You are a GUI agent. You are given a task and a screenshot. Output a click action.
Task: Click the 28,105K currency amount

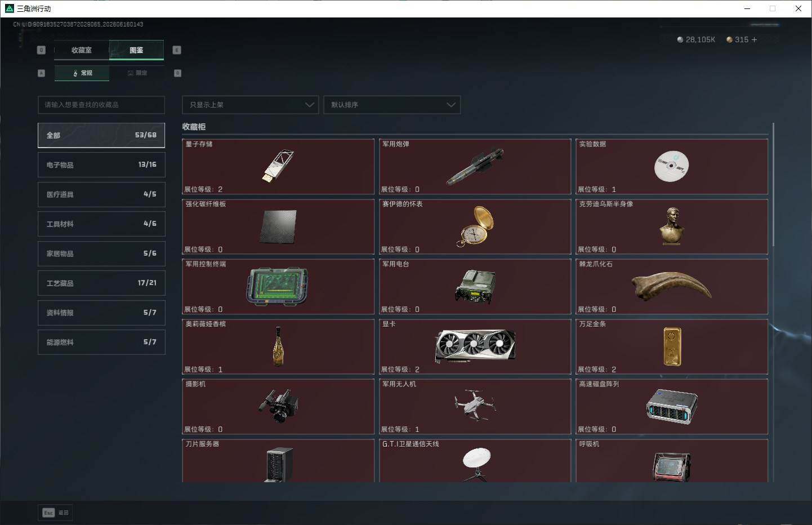tap(701, 39)
